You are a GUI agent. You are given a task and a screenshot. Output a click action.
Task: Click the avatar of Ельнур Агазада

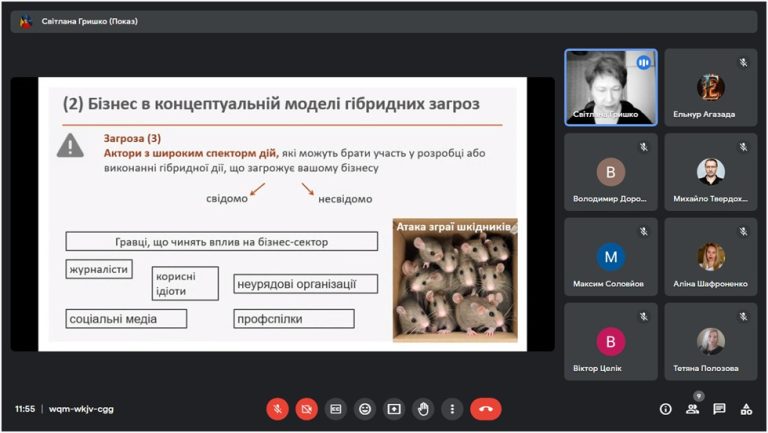pos(711,87)
